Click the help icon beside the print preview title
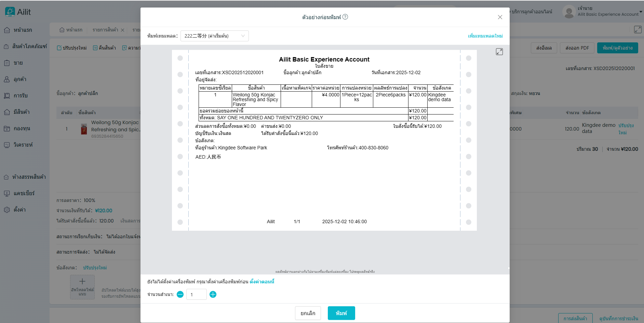644x323 pixels. 345,17
